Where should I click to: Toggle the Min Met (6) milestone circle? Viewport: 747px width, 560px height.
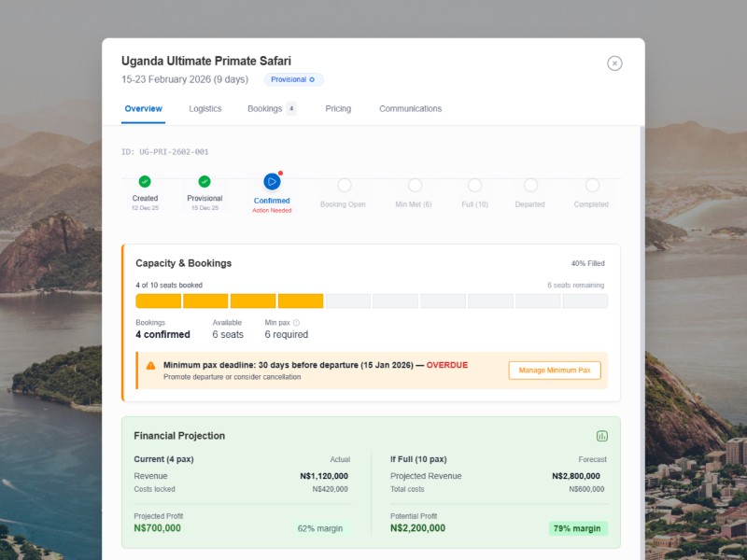[x=413, y=185]
